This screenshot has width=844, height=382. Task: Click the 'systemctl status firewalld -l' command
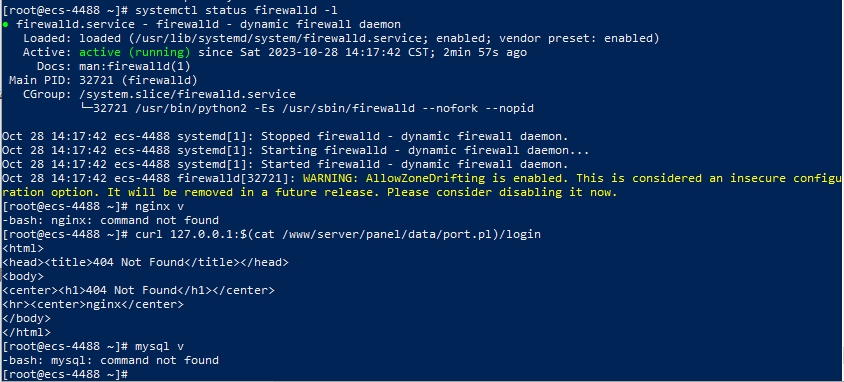tap(237, 10)
